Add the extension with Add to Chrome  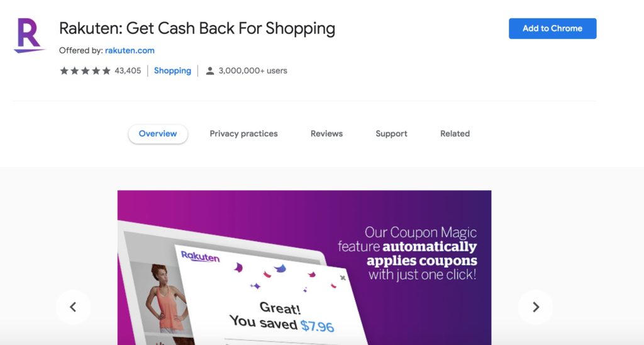tap(552, 28)
